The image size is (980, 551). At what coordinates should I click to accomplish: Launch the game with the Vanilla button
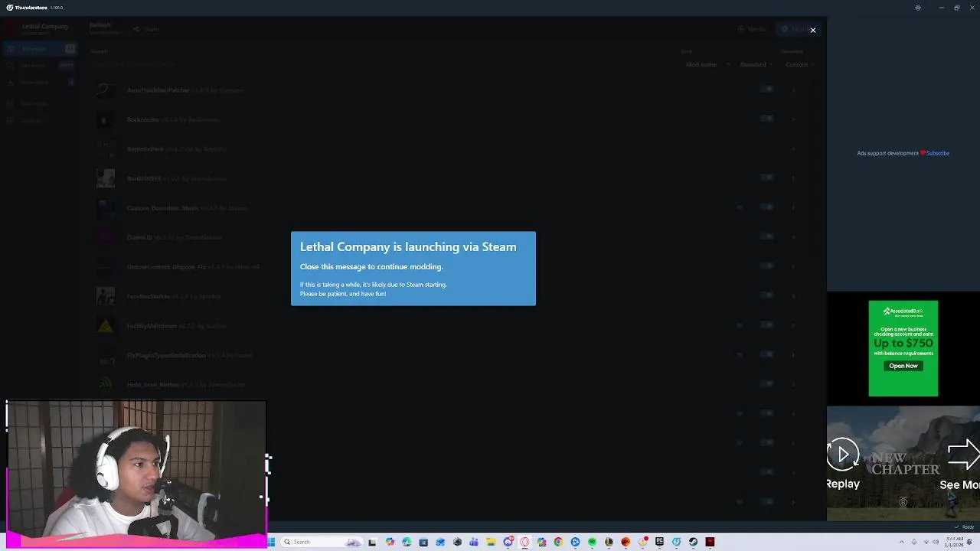752,29
